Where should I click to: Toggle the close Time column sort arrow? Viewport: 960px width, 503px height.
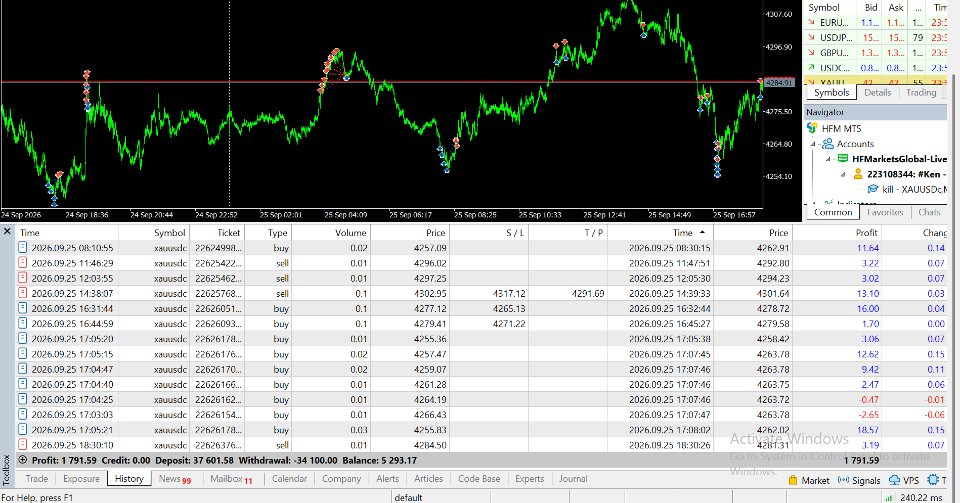[x=702, y=233]
